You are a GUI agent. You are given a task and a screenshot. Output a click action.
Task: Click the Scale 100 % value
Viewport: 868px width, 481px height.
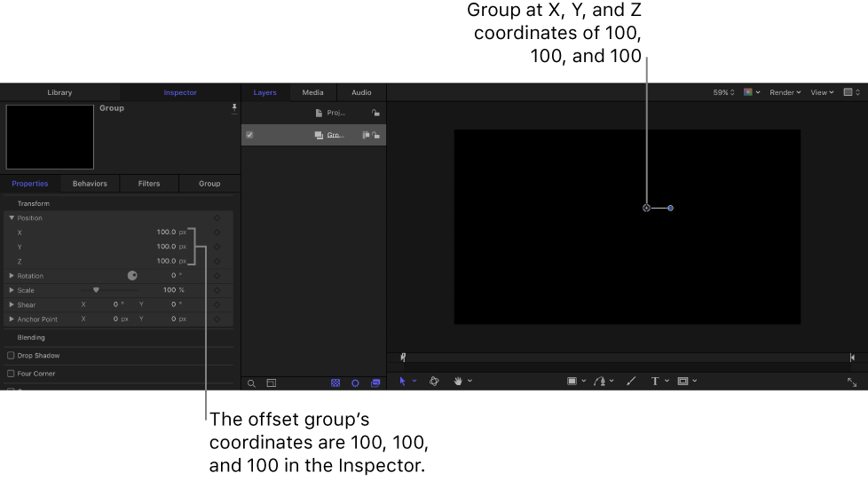[x=173, y=290]
